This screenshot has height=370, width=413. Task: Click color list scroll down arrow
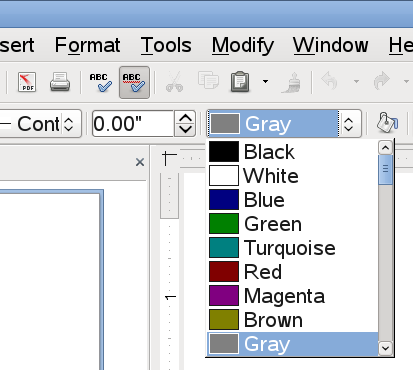386,348
